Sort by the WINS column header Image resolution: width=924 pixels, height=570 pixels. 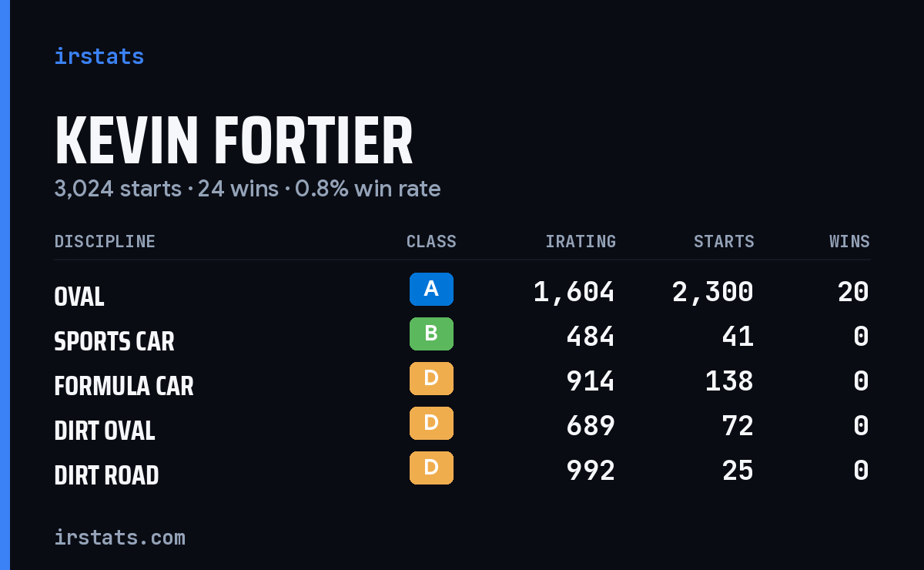coord(849,241)
